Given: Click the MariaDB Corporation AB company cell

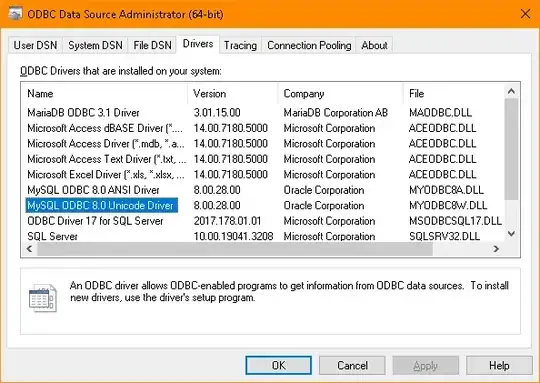Looking at the screenshot, I should (335, 113).
